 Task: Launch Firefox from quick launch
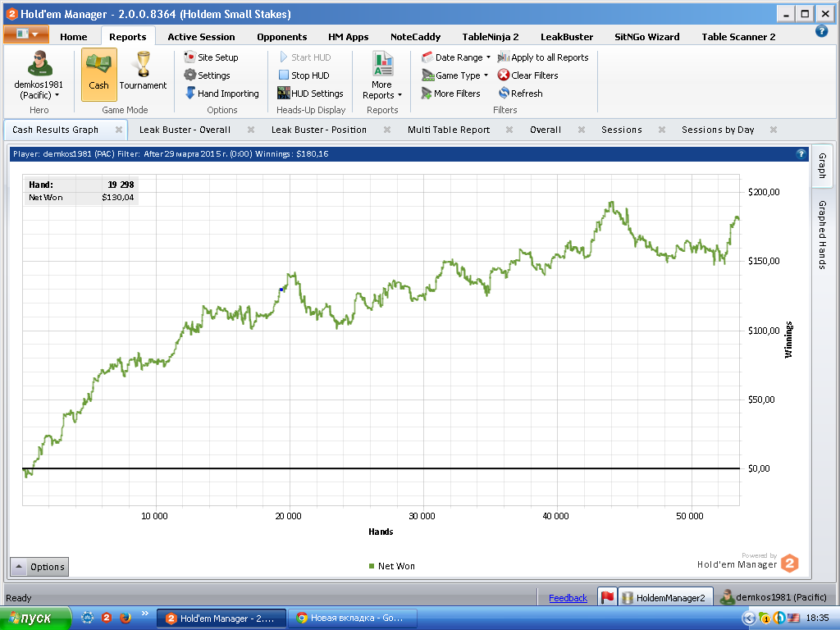click(x=126, y=618)
